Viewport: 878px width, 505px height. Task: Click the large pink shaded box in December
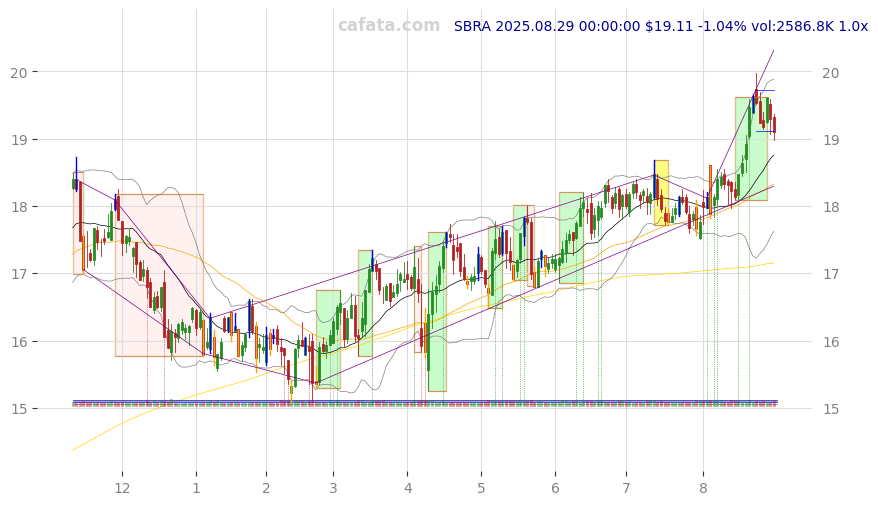click(160, 275)
